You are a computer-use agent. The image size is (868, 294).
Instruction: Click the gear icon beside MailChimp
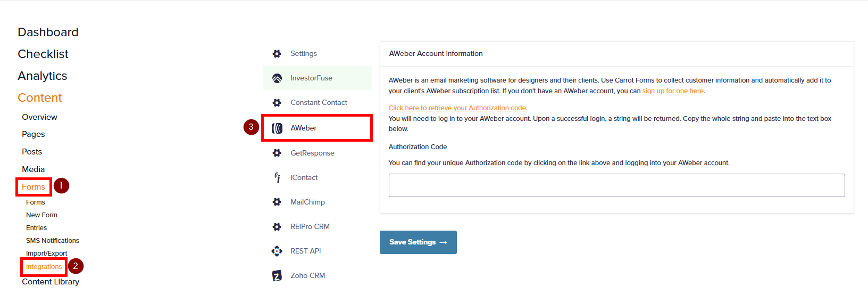(x=277, y=202)
